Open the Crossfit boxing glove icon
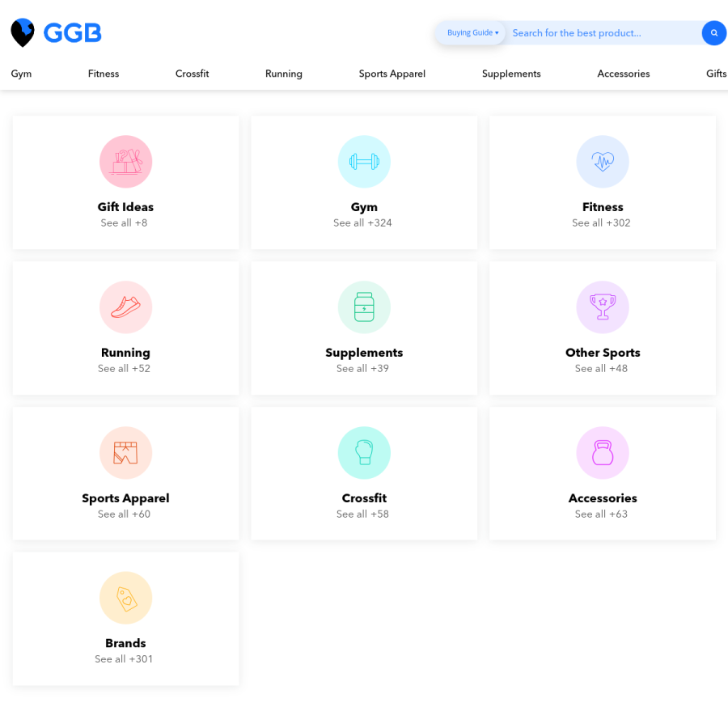 pos(364,453)
